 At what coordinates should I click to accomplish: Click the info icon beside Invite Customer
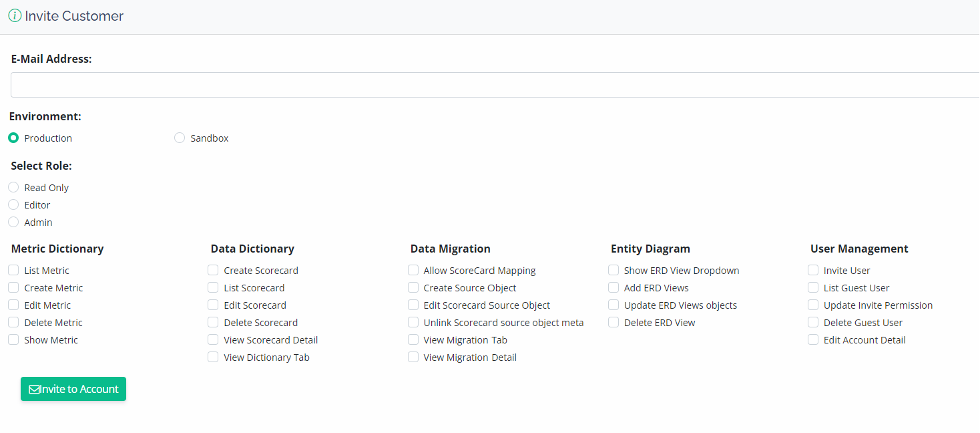15,15
